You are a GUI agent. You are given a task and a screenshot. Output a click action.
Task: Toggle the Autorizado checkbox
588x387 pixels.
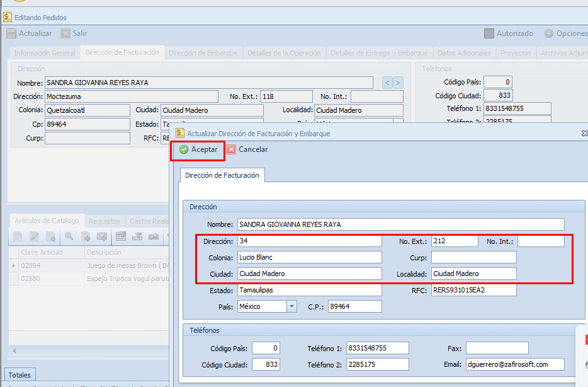pos(489,33)
